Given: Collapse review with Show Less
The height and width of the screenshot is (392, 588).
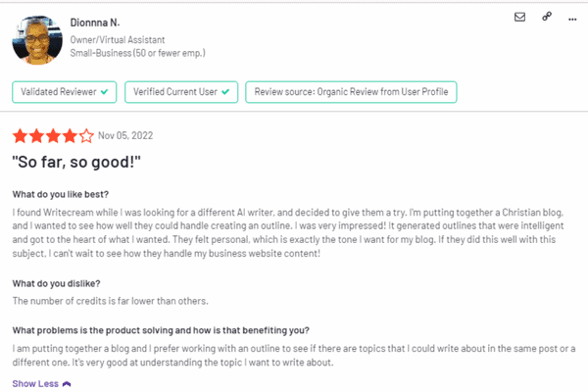Looking at the screenshot, I should tap(35, 384).
